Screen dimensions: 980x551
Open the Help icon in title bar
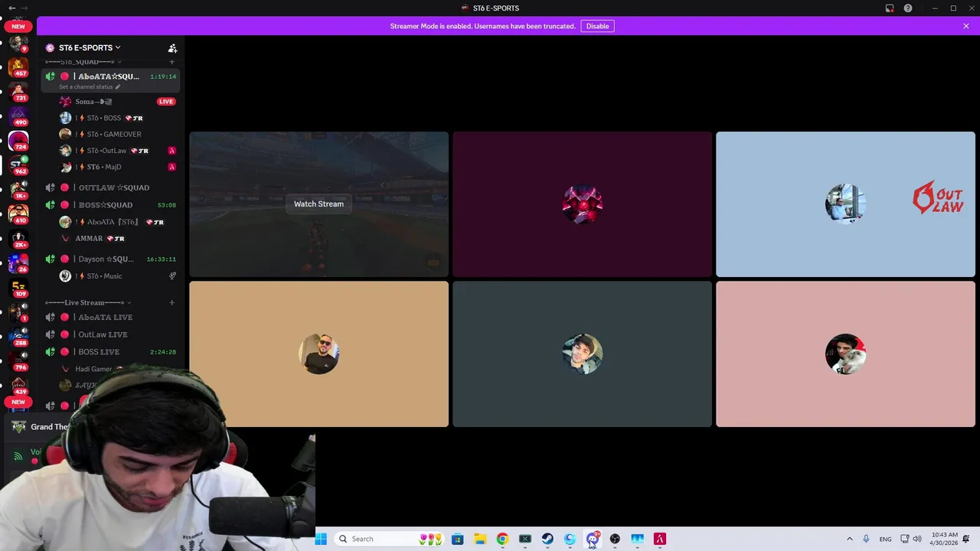[x=908, y=8]
